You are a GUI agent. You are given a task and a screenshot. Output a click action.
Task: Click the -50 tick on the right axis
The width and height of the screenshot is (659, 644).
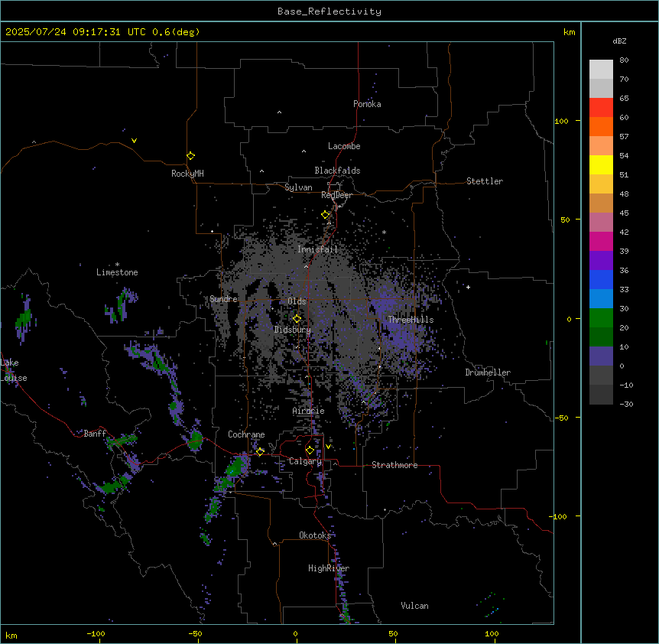tap(561, 418)
